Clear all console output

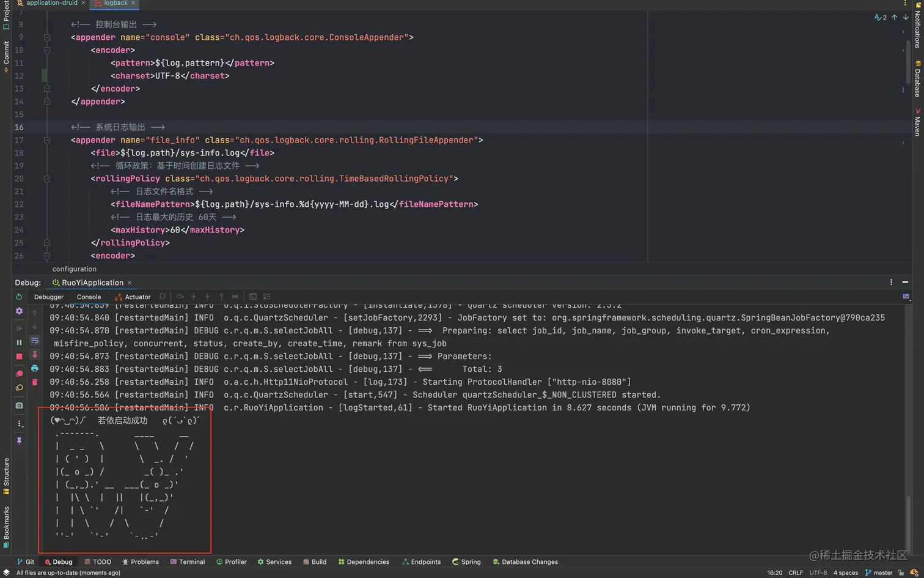(x=35, y=382)
